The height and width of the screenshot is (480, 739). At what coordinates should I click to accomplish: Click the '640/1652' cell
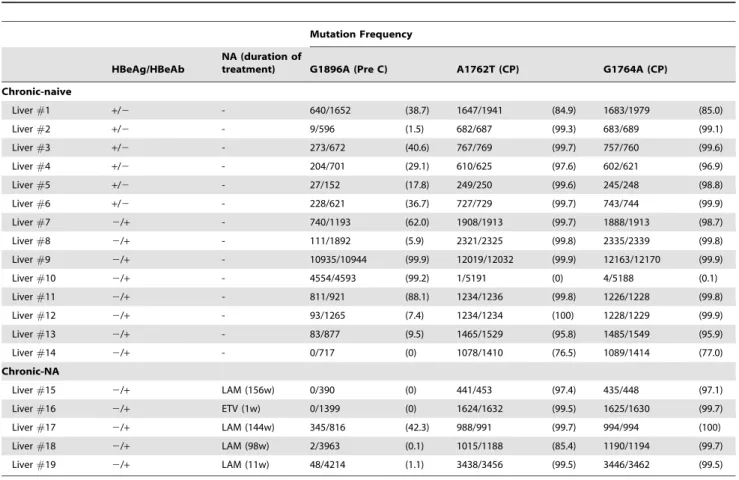(330, 110)
